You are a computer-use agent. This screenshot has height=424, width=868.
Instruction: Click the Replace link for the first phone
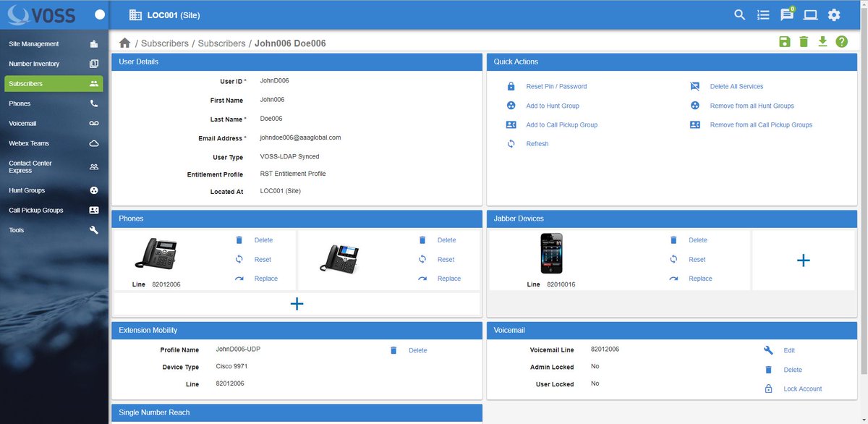click(266, 278)
